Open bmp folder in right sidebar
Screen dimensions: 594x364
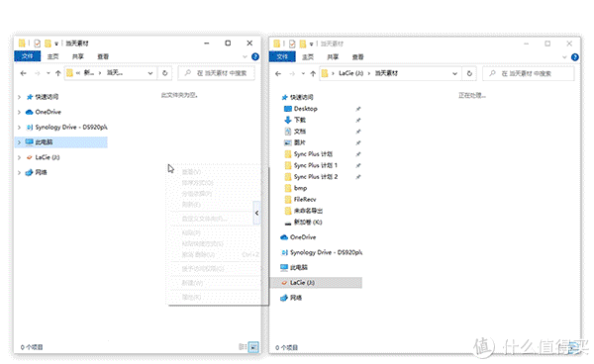pyautogui.click(x=296, y=188)
